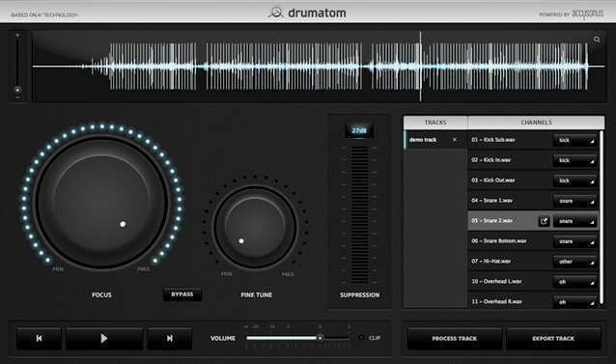Click the CLIP indicator light
Image resolution: width=616 pixels, height=364 pixels.
(x=361, y=338)
